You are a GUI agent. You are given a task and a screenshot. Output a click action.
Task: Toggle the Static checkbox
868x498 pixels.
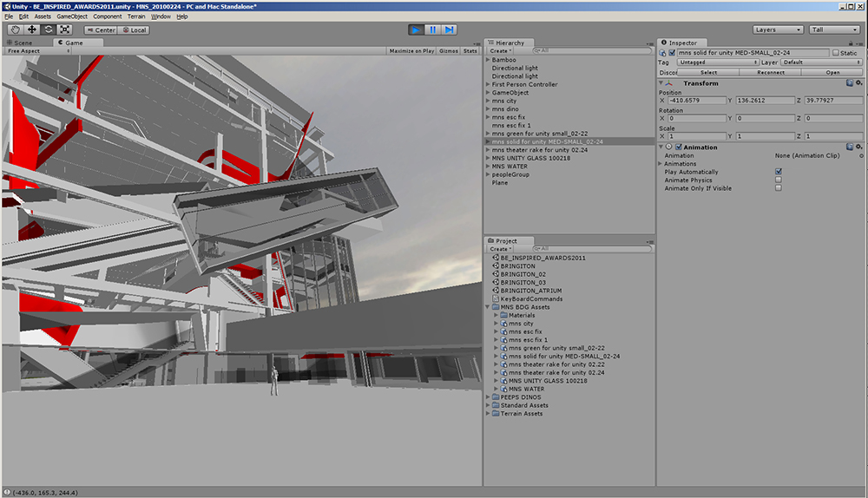click(x=836, y=53)
